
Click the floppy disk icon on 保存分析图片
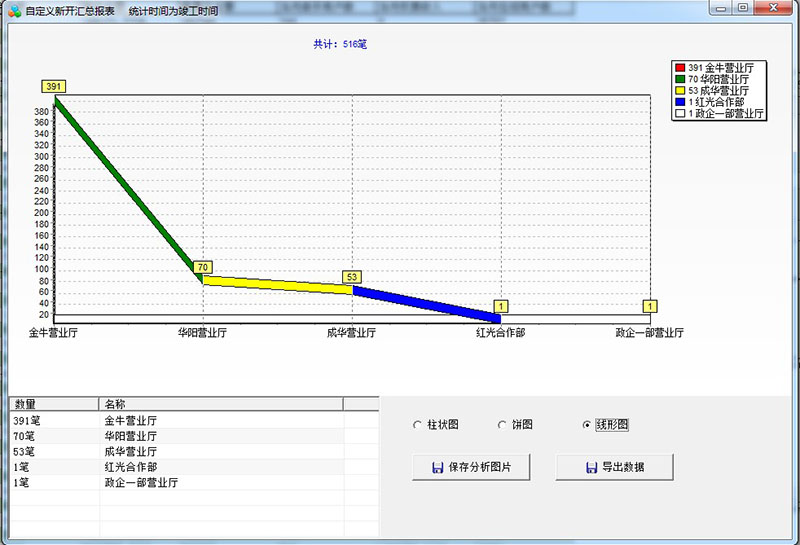click(x=437, y=467)
